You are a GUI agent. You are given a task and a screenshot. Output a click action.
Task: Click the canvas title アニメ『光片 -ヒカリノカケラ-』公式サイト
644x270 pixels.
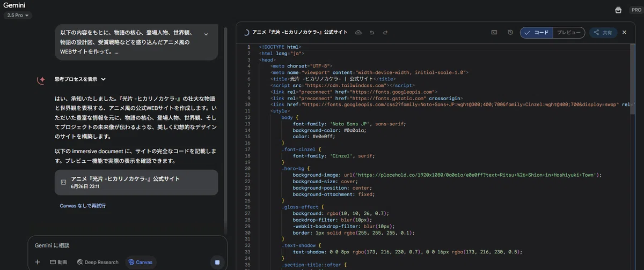pos(300,33)
